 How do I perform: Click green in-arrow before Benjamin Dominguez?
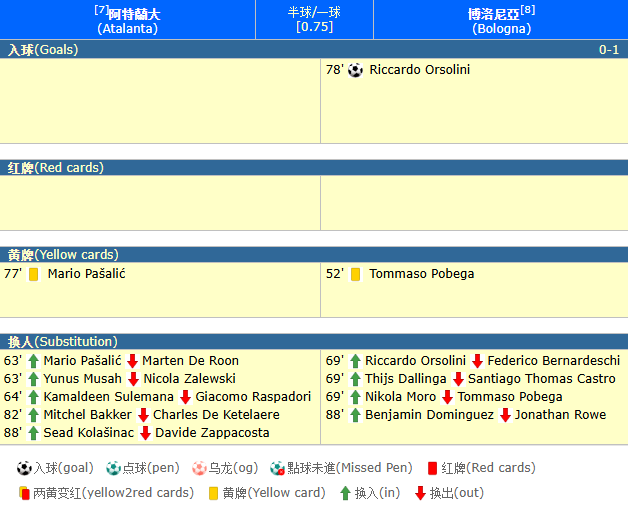point(355,415)
